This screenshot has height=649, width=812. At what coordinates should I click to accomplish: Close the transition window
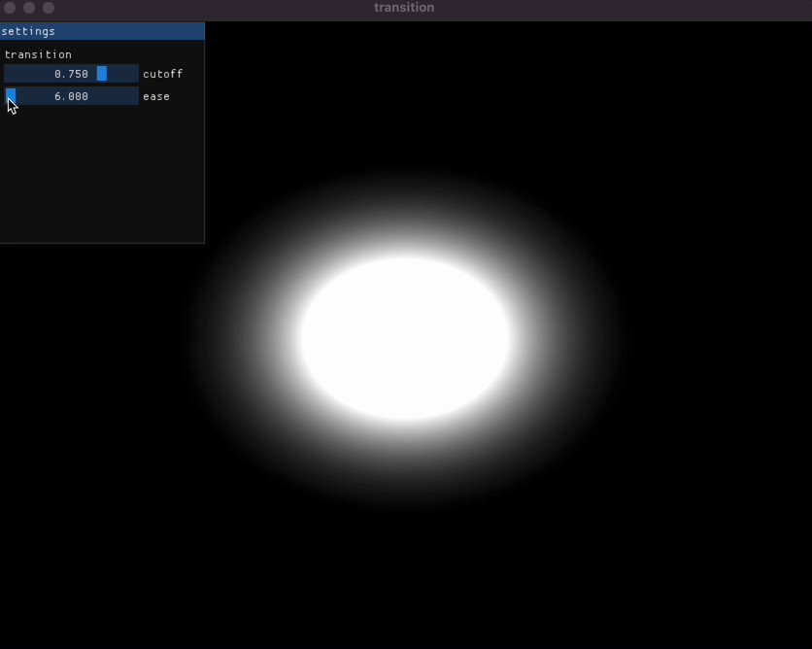[10, 8]
